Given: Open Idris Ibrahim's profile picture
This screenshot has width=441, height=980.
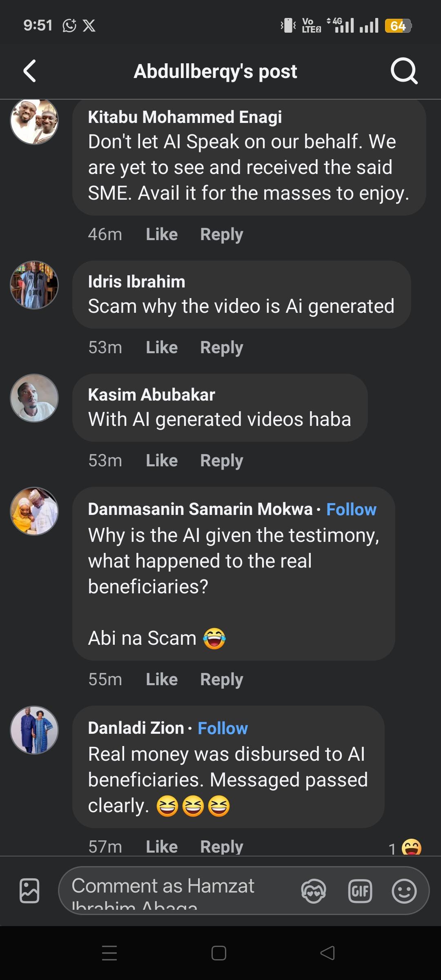Looking at the screenshot, I should click(x=34, y=285).
